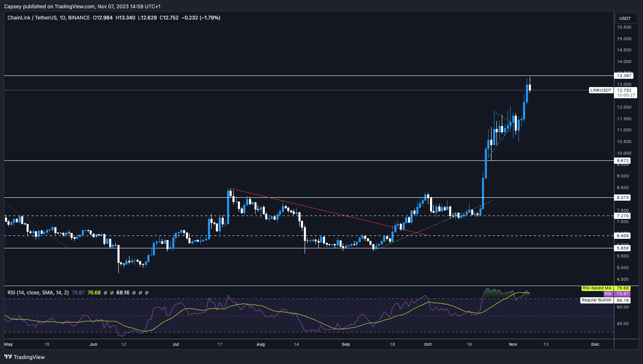Click the Capsey published on TradingView.com header
Screen dimensions: 643x364
click(x=82, y=6)
